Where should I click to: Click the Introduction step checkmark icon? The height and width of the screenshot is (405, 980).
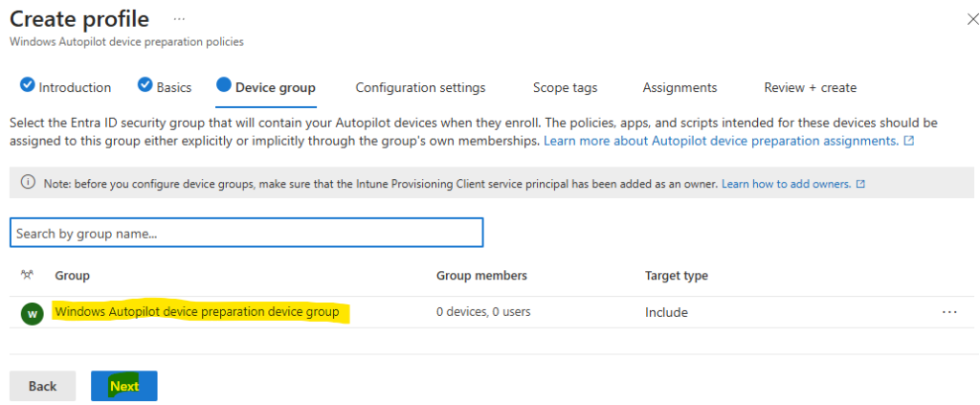click(27, 84)
